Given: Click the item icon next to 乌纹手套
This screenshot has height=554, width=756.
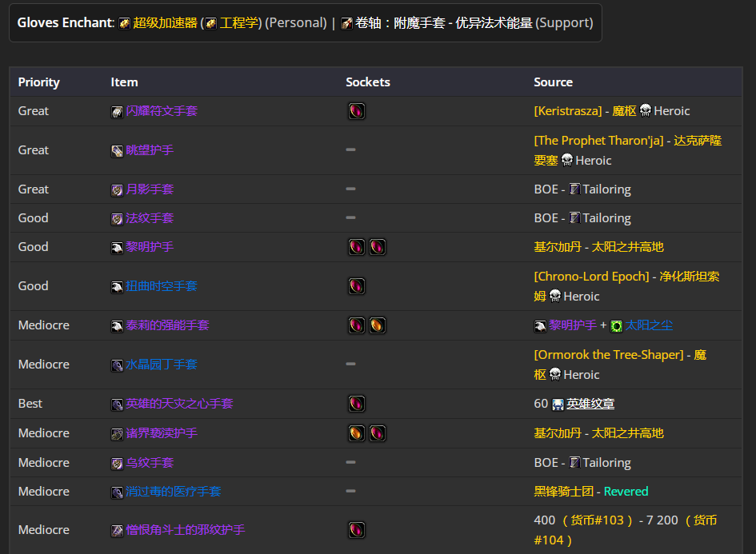Looking at the screenshot, I should [117, 464].
